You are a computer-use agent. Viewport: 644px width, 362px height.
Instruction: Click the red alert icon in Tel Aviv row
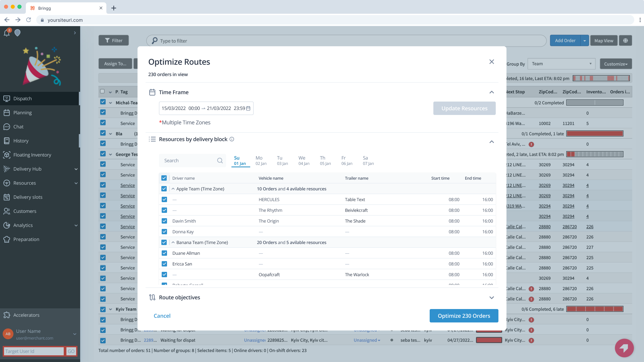point(531,144)
